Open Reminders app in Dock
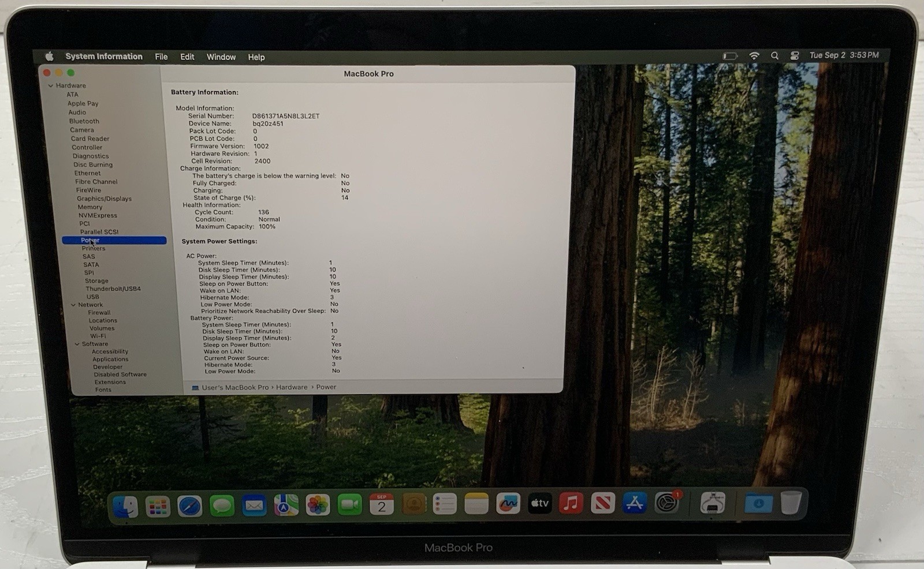Screen dimensions: 924x569 [445, 504]
